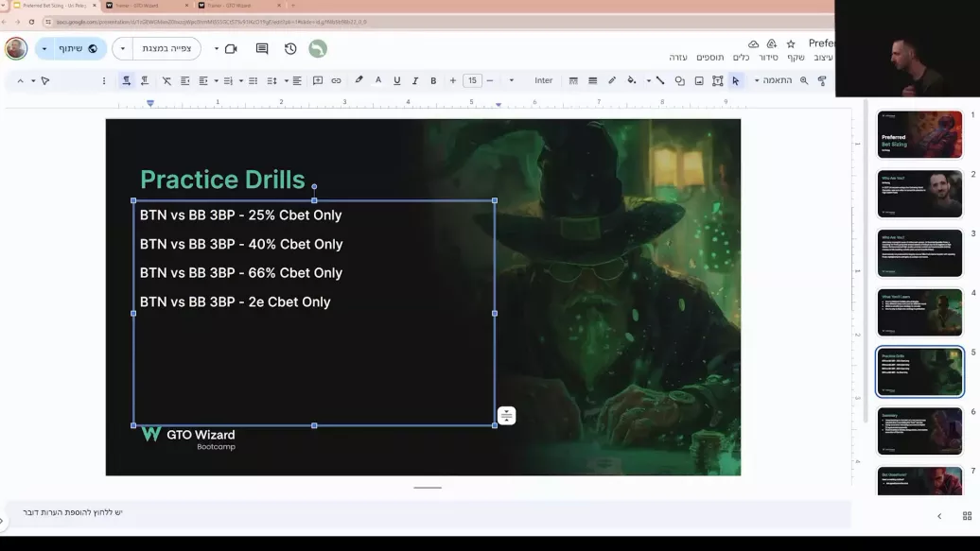Activate the Select arrow cursor tool
980x551 pixels.
point(736,80)
